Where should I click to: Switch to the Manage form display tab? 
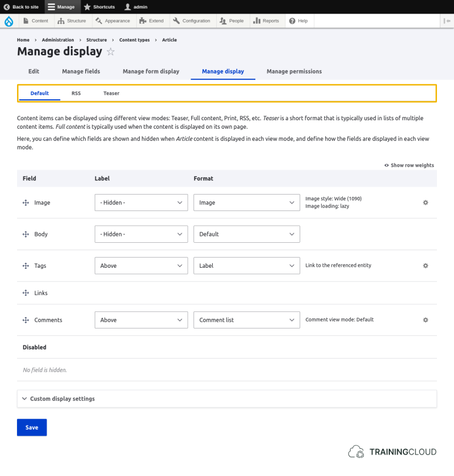(151, 71)
